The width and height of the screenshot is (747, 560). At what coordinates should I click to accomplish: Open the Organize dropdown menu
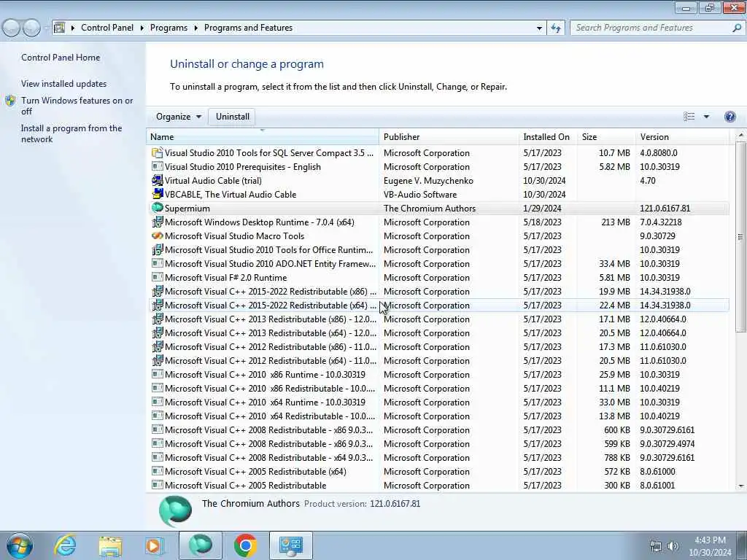click(x=179, y=117)
